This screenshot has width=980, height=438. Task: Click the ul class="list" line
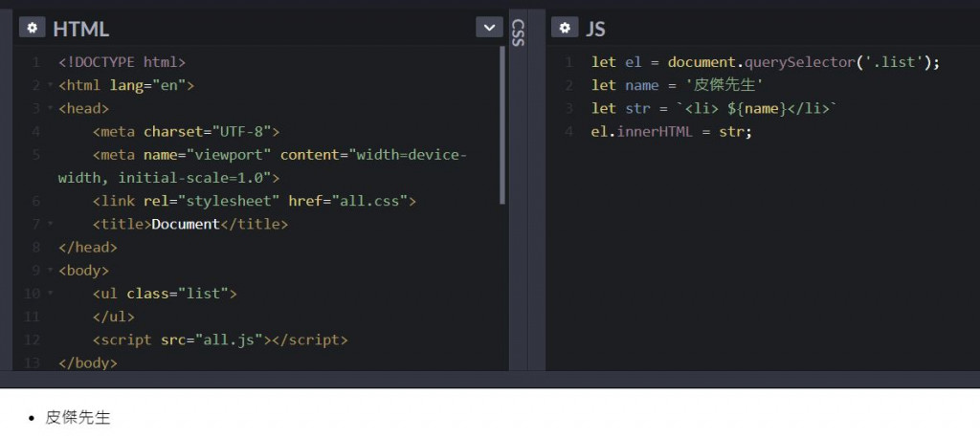(x=165, y=294)
